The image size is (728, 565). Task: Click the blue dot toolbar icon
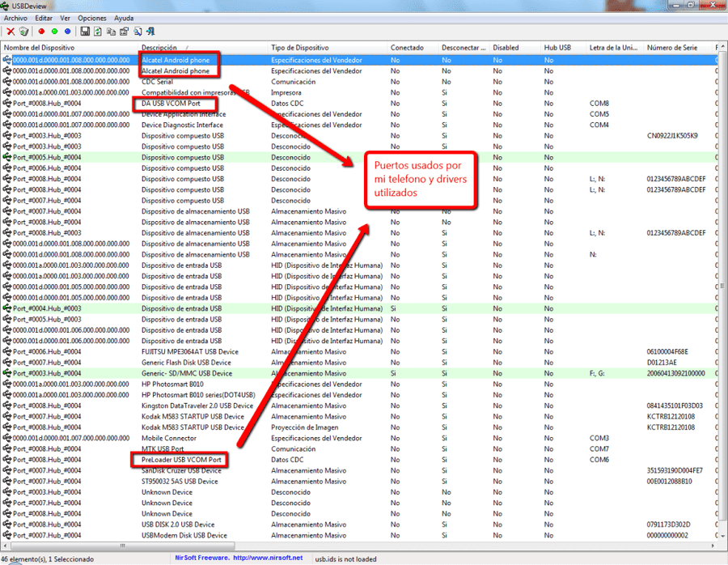pyautogui.click(x=67, y=32)
